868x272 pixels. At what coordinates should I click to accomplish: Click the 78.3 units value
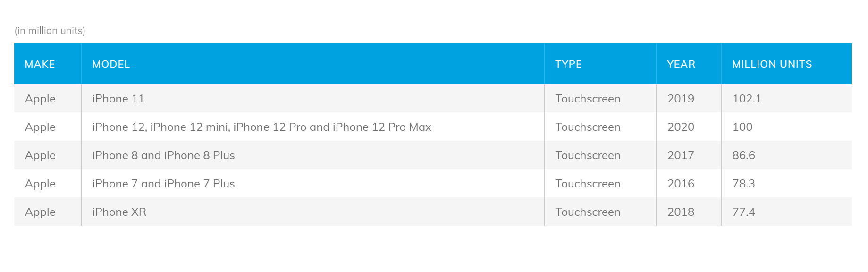coord(743,184)
